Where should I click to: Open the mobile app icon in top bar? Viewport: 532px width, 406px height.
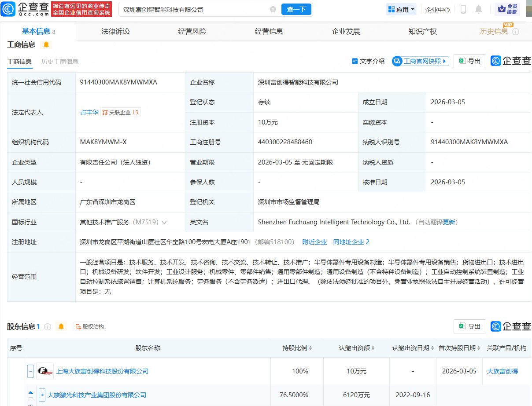pyautogui.click(x=463, y=9)
